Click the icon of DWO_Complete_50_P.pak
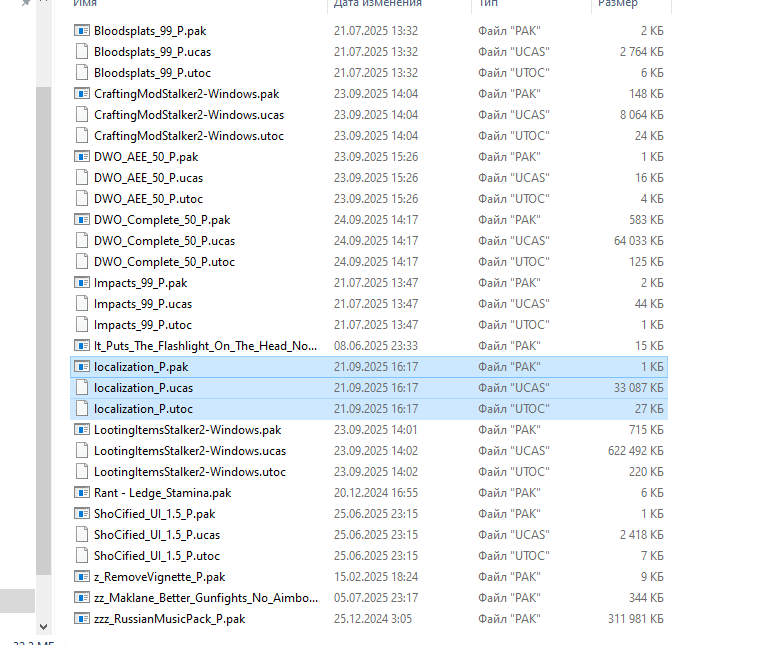This screenshot has width=784, height=645. (x=82, y=220)
